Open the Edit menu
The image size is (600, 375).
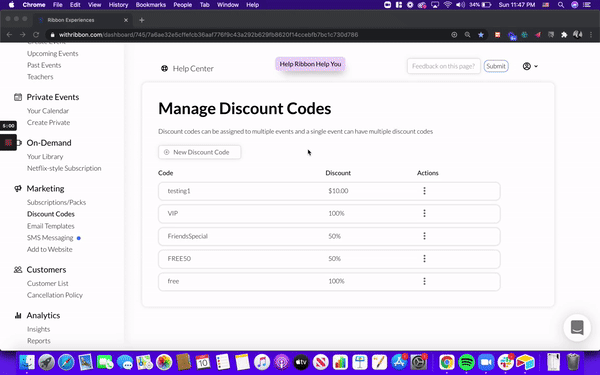click(75, 5)
